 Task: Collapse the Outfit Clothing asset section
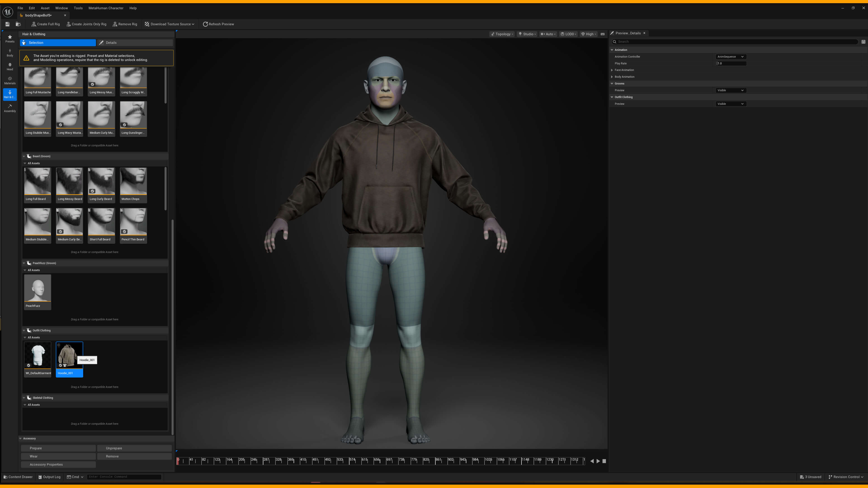tap(24, 330)
